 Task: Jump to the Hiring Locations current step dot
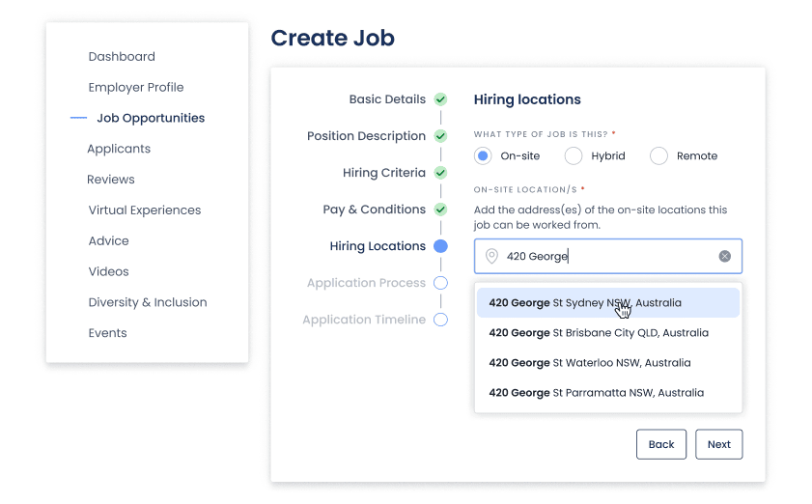pos(440,246)
